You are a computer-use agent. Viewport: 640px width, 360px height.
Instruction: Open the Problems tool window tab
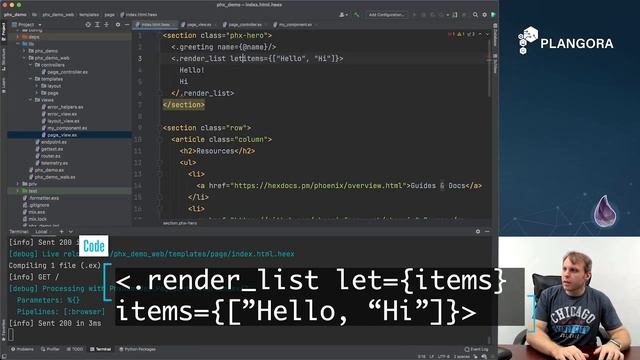[x=22, y=349]
